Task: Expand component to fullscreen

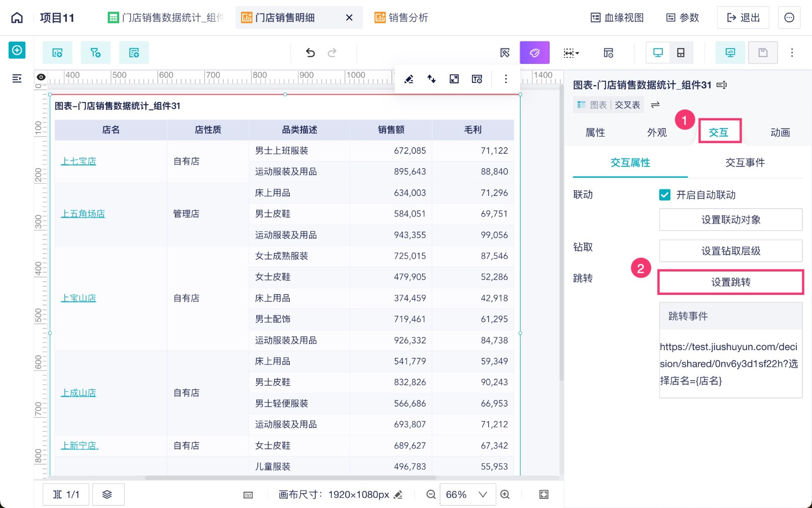Action: (x=454, y=79)
